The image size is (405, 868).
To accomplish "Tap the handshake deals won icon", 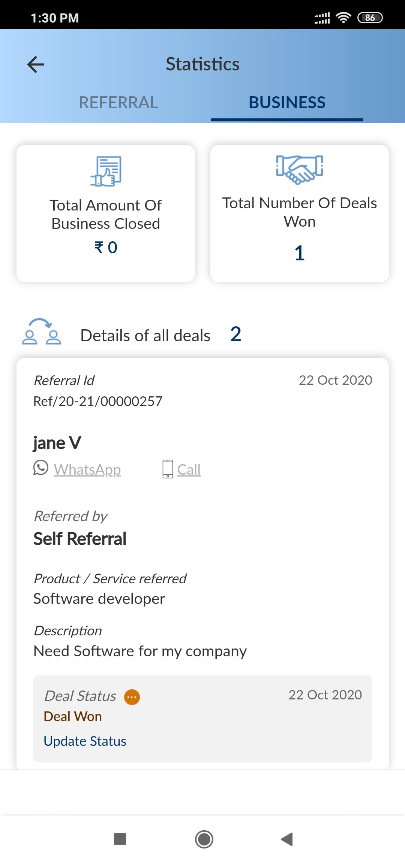I will pos(299,170).
